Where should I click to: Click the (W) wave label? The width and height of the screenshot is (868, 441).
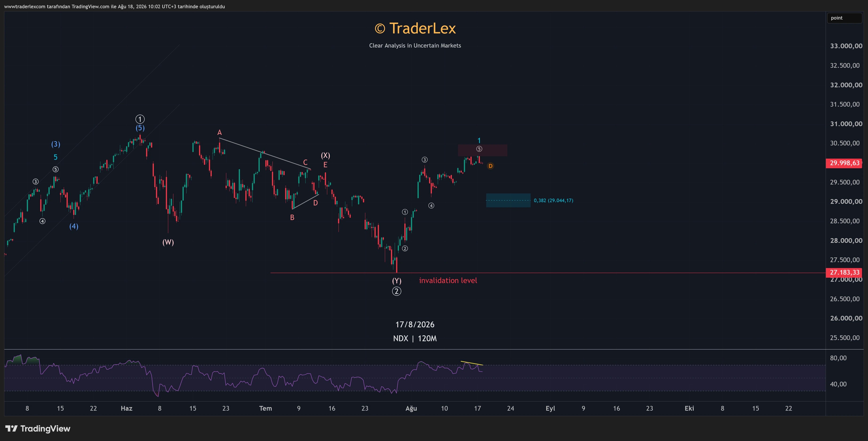click(x=168, y=242)
